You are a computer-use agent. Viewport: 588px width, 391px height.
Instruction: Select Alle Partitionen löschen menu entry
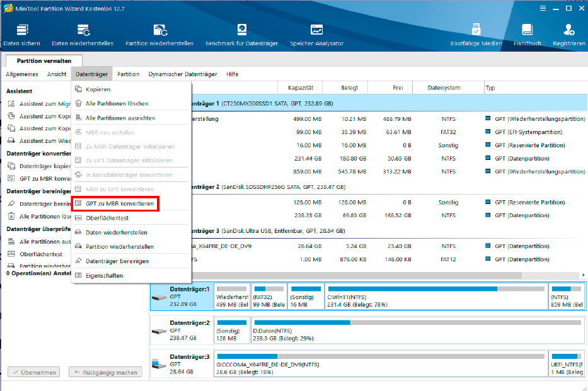point(131,103)
